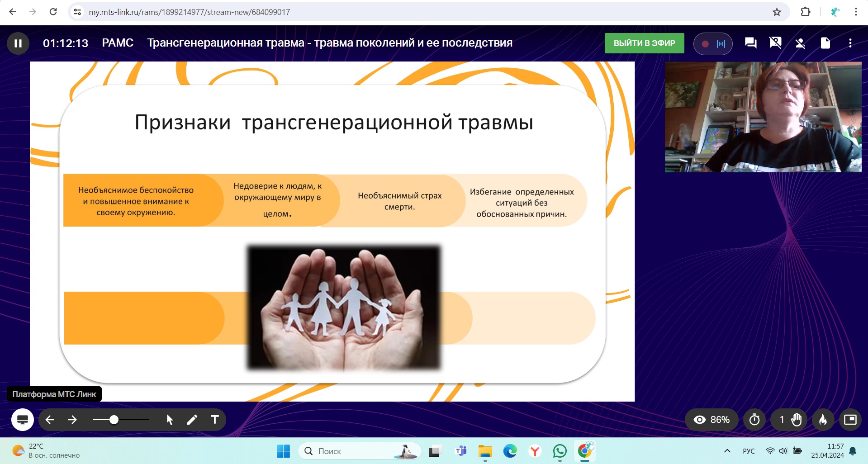Select the text annotation tool
The height and width of the screenshot is (464, 868).
(x=215, y=420)
